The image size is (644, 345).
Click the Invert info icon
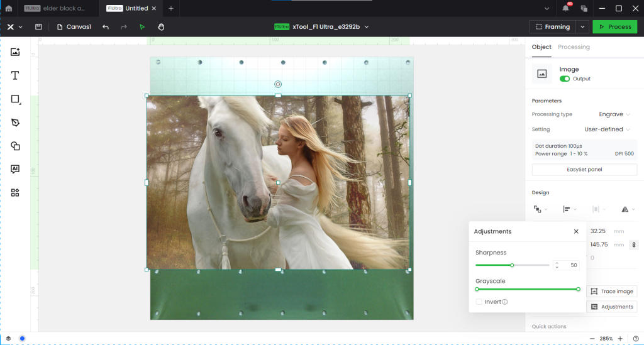click(x=505, y=302)
